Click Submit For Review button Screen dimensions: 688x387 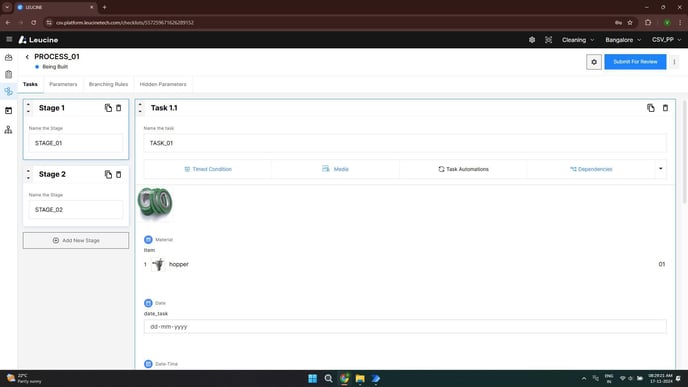pyautogui.click(x=635, y=62)
